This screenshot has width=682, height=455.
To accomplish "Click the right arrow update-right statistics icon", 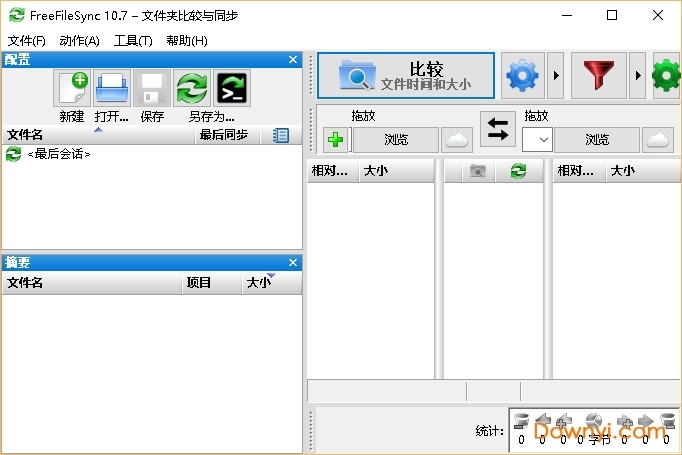I will (x=646, y=421).
